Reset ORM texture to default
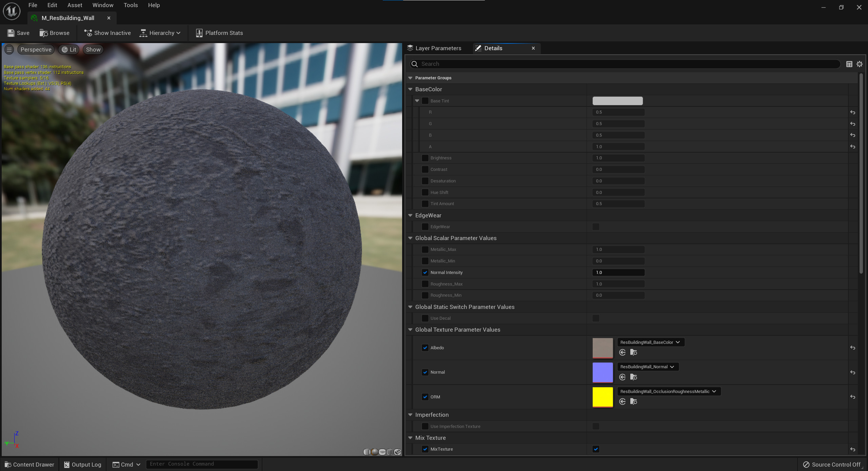 [x=853, y=397]
